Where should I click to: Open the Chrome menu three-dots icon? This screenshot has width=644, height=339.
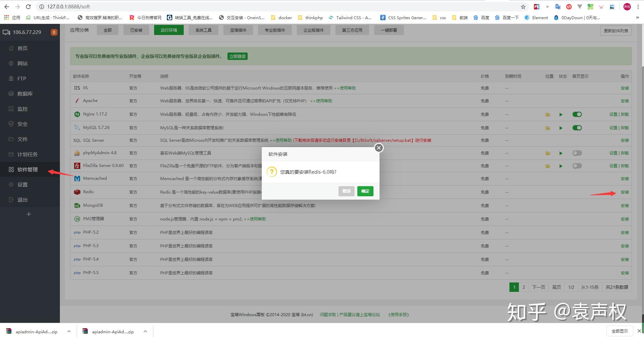tap(638, 7)
